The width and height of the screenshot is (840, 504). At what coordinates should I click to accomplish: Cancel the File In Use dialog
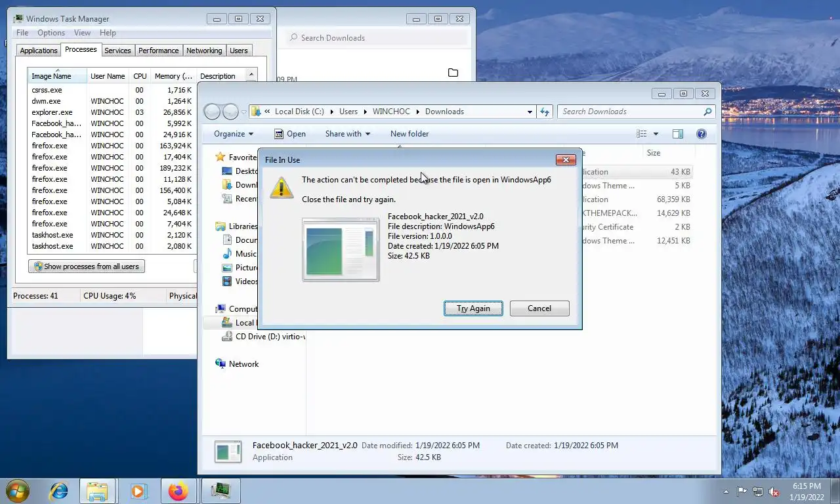(x=539, y=308)
